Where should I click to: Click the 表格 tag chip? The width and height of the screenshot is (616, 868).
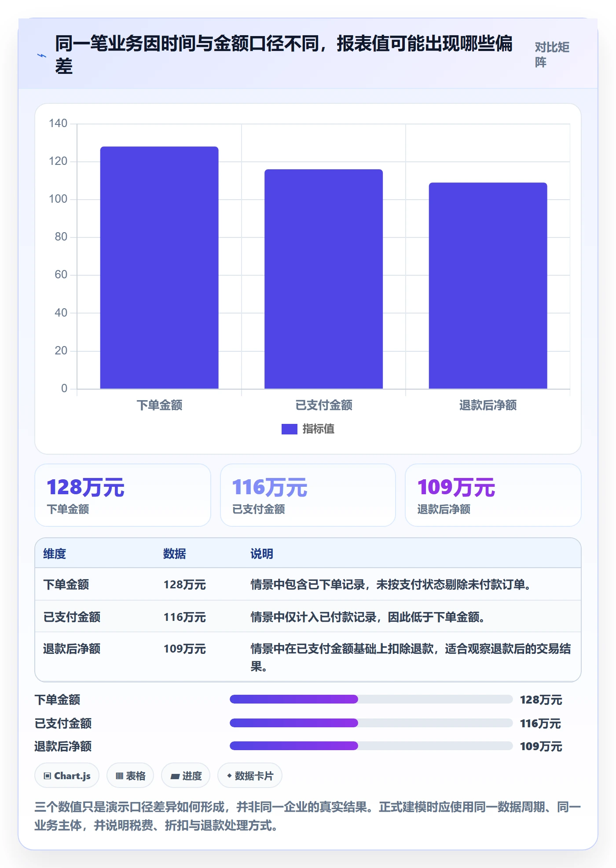[x=130, y=776]
